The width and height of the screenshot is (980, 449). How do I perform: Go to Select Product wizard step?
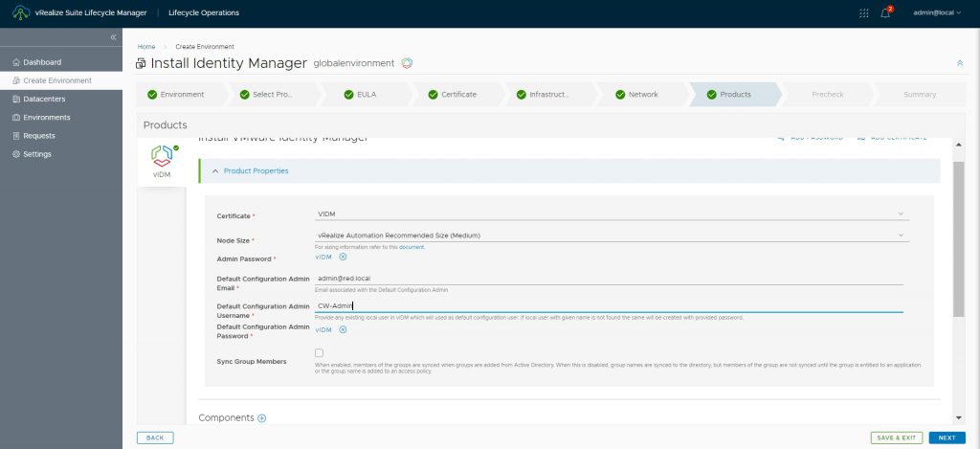[x=273, y=95]
